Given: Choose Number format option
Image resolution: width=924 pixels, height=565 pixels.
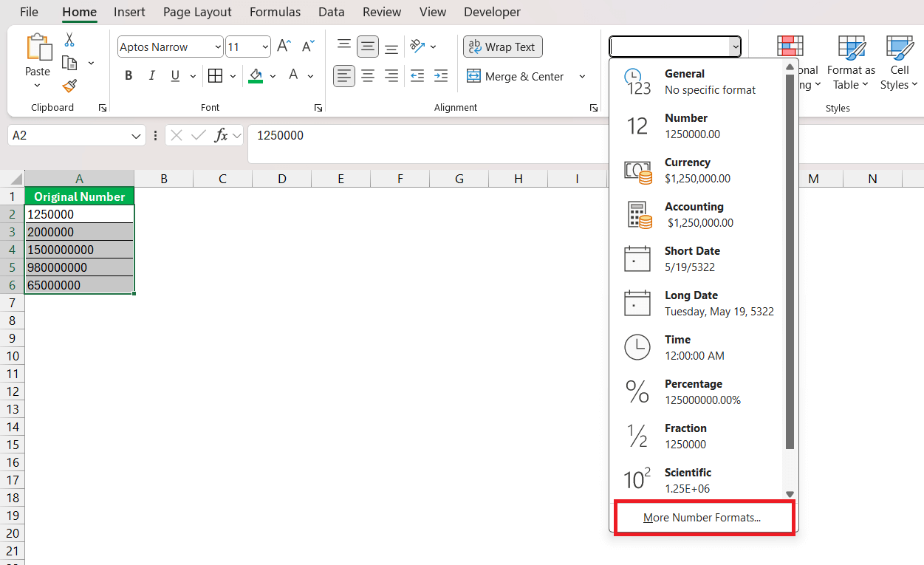Looking at the screenshot, I should coord(696,126).
